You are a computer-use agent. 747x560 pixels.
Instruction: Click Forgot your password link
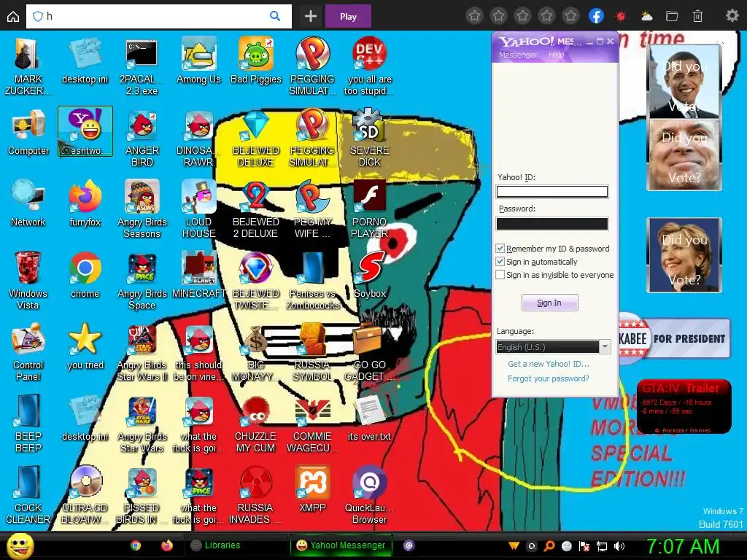click(x=549, y=378)
